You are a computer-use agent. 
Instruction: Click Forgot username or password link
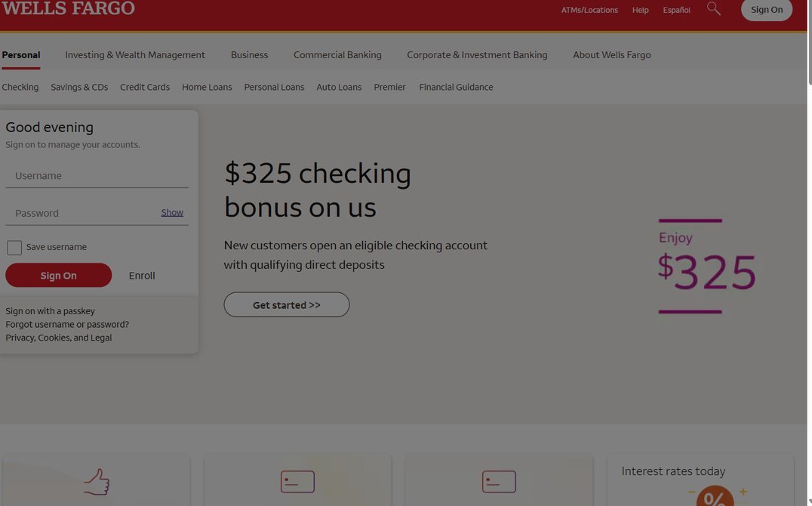[67, 325]
